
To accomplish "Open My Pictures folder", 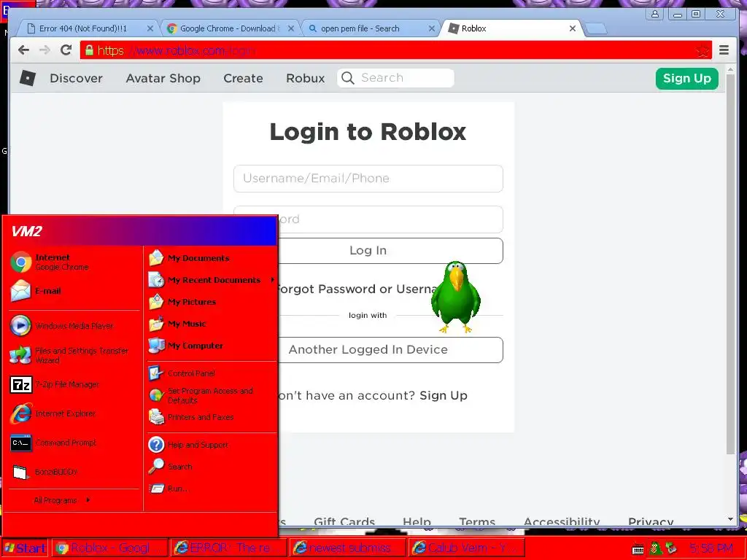I will 182,302.
